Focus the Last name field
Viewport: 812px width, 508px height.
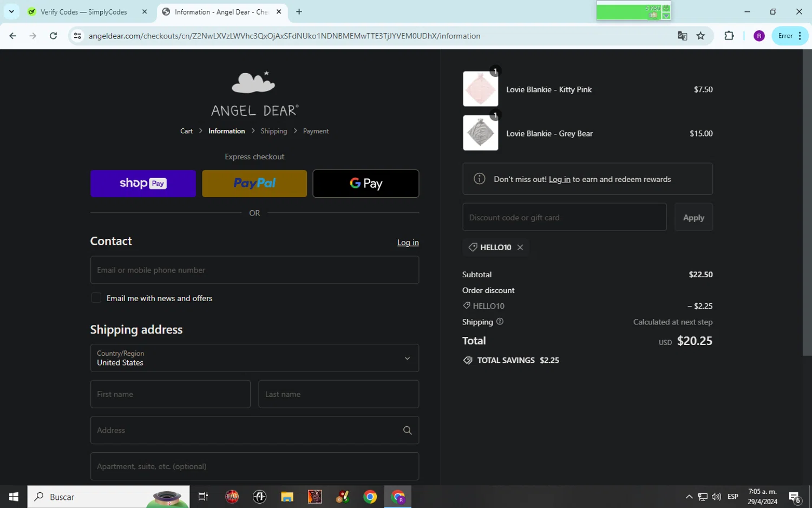click(338, 394)
